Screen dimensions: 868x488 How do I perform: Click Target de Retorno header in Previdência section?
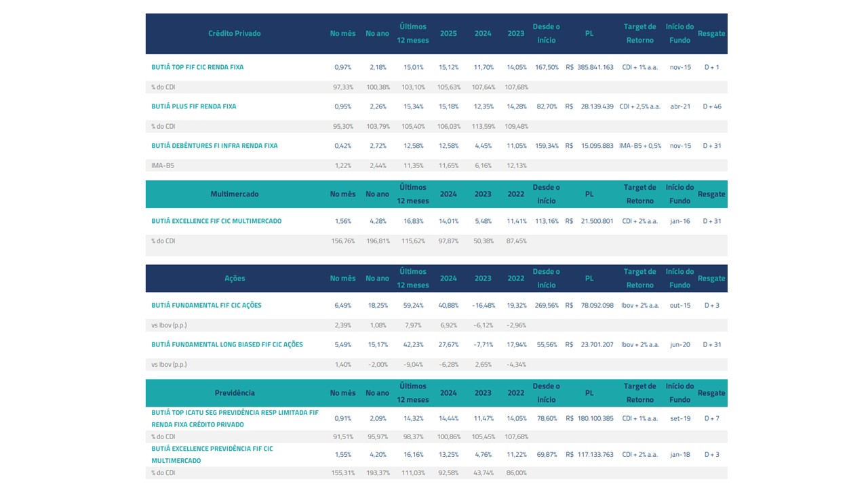[x=639, y=393]
